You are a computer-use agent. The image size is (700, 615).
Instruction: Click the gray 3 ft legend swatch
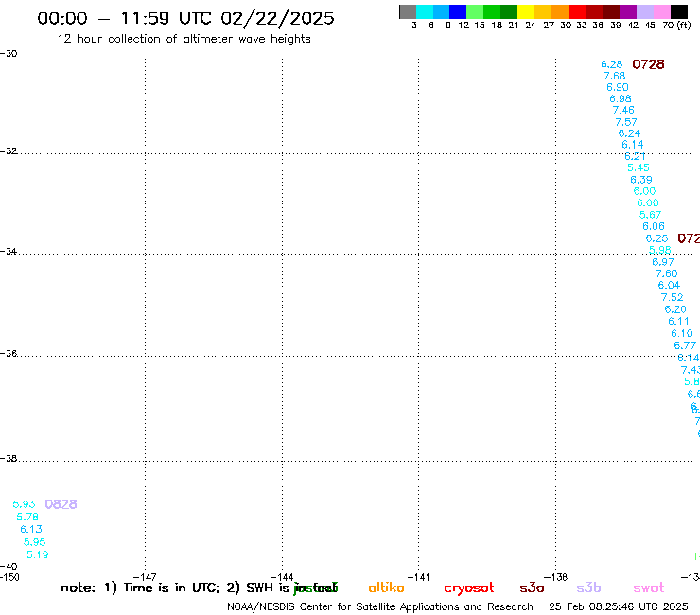click(x=408, y=11)
